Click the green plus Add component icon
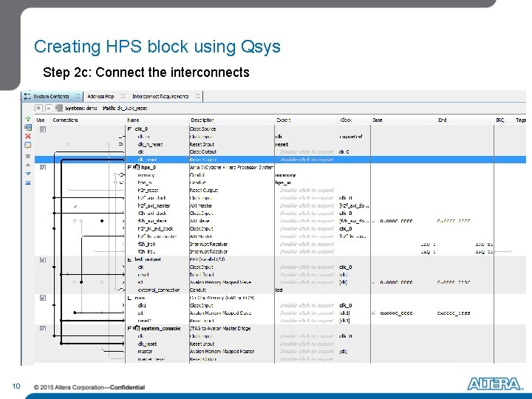 pyautogui.click(x=28, y=118)
